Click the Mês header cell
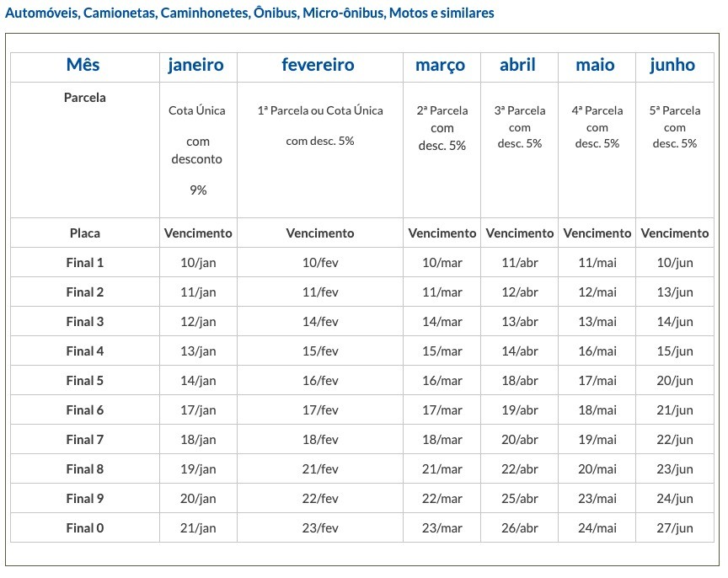Viewport: 728px width, 578px height. point(84,65)
